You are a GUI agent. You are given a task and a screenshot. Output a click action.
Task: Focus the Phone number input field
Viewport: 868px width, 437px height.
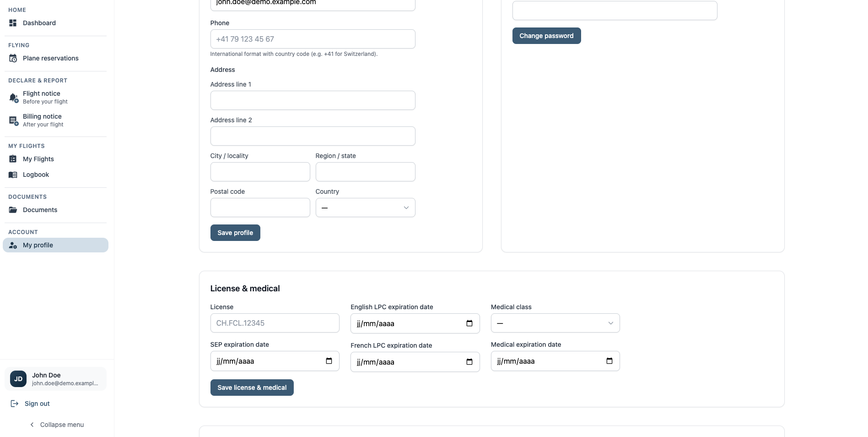(x=313, y=39)
